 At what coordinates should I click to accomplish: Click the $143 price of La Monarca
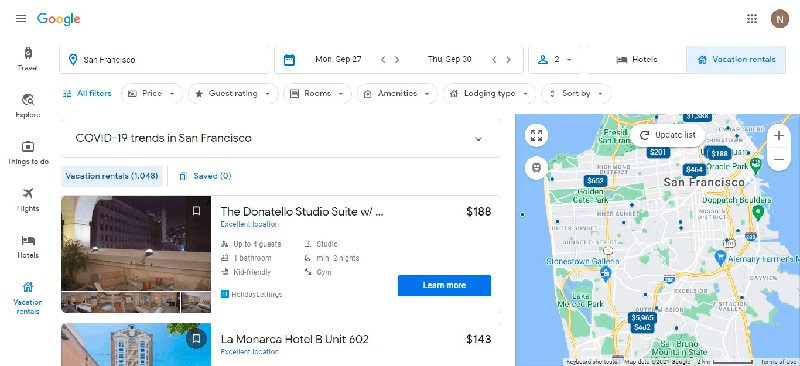coord(479,339)
